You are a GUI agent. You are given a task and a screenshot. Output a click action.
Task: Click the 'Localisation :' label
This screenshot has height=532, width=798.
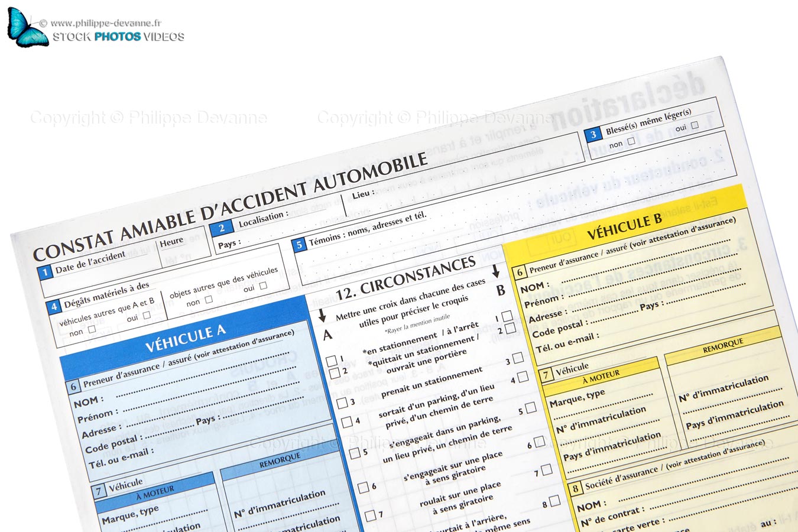pos(264,218)
